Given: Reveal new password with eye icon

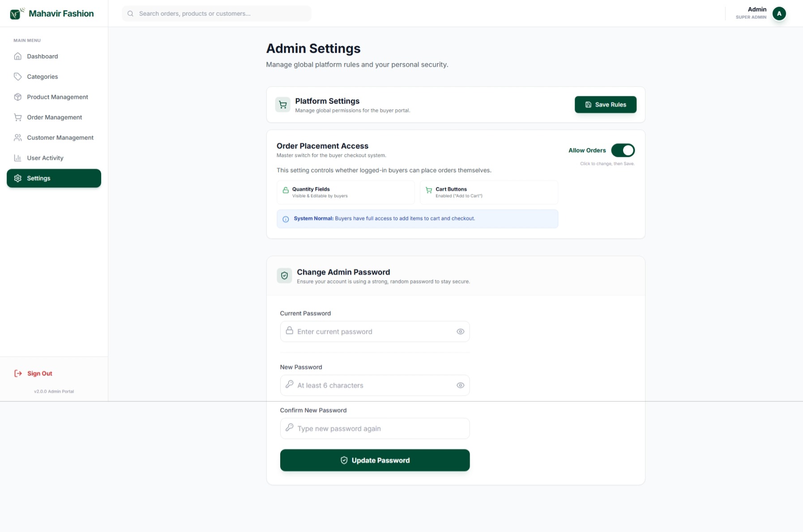Looking at the screenshot, I should coord(460,385).
